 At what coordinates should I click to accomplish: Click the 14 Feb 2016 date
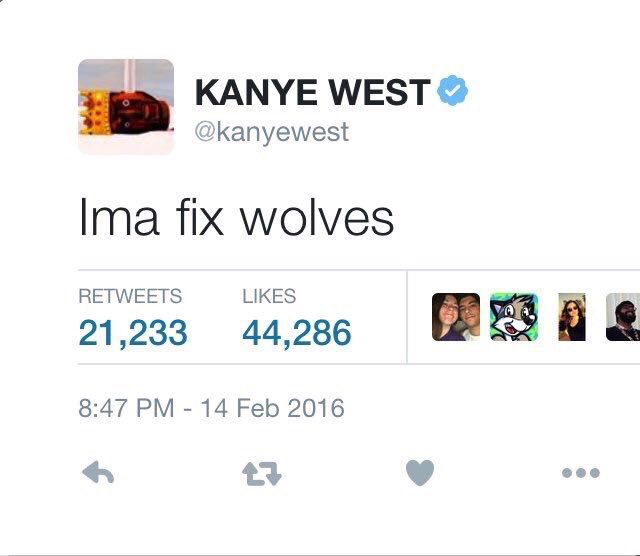tap(272, 408)
